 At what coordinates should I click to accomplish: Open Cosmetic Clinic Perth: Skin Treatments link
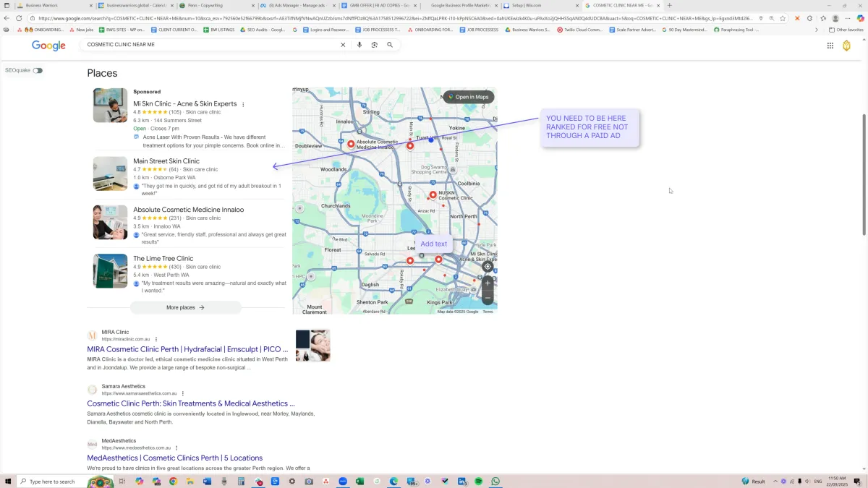(191, 403)
